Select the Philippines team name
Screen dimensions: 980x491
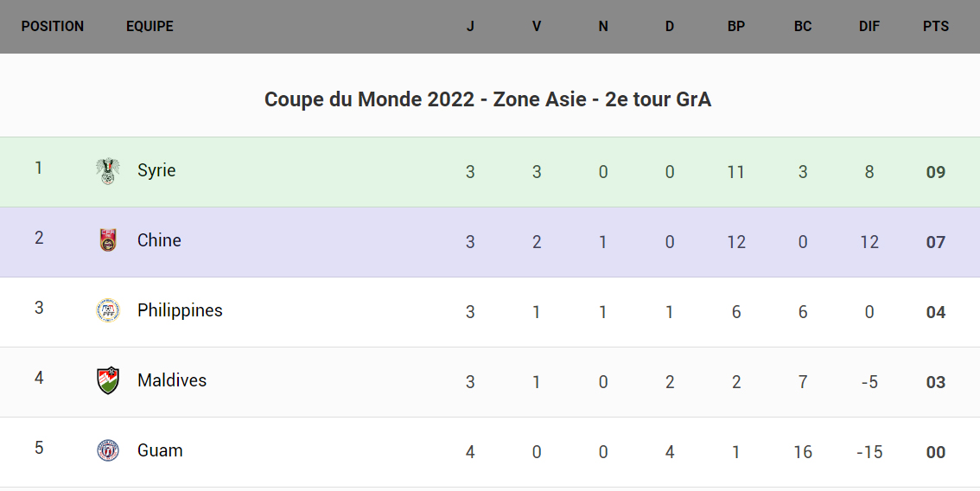pos(180,311)
